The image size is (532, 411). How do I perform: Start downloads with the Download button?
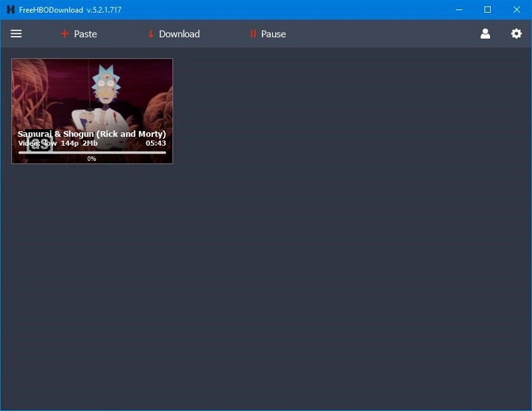pos(179,34)
